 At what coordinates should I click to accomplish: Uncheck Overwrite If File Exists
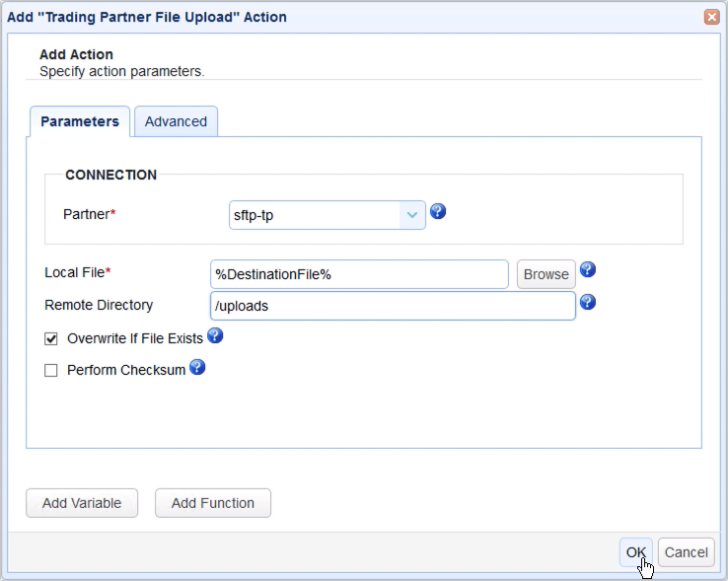tap(51, 338)
